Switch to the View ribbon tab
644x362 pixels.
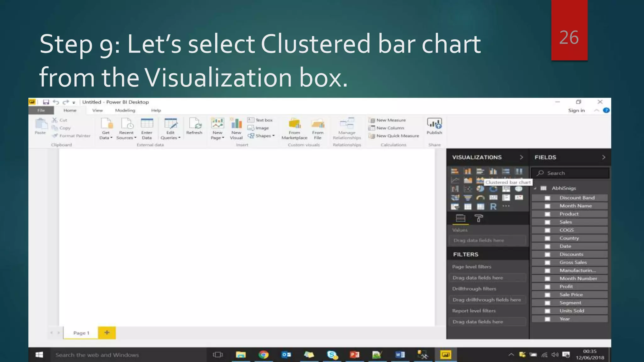[97, 110]
